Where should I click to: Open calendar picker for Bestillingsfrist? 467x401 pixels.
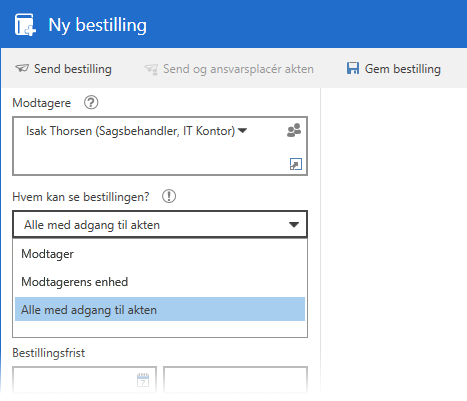point(143,380)
